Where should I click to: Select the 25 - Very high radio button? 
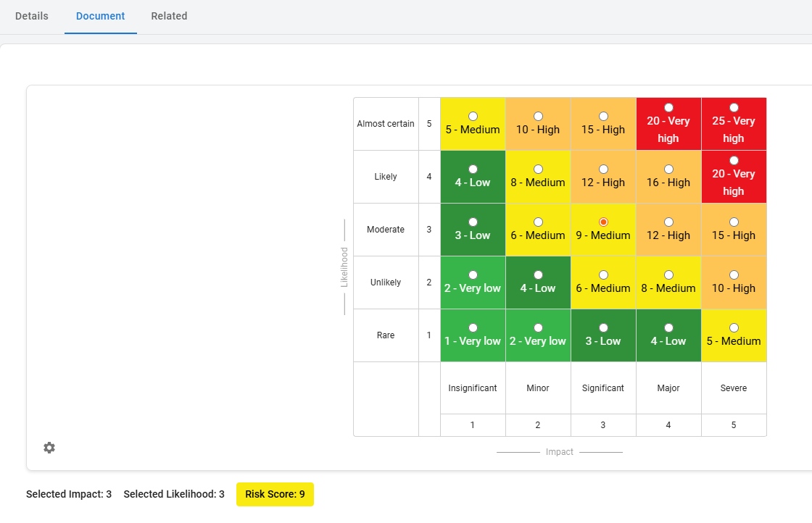point(734,108)
